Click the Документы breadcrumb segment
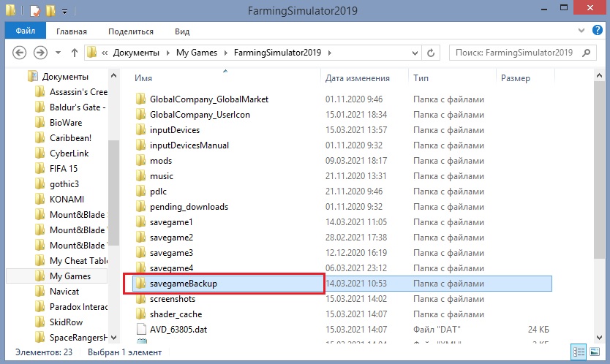Viewport: 610px width, 364px height. (x=136, y=53)
